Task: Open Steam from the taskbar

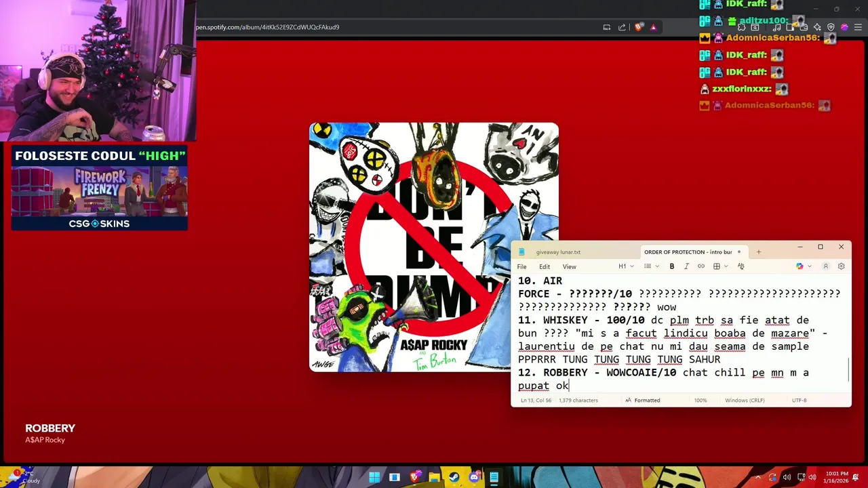Action: tap(454, 477)
